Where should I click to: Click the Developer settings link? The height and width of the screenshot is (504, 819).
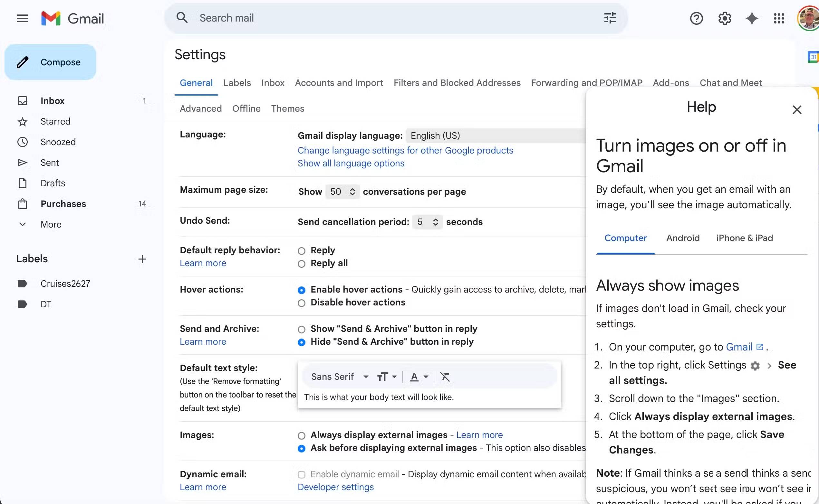tap(335, 487)
